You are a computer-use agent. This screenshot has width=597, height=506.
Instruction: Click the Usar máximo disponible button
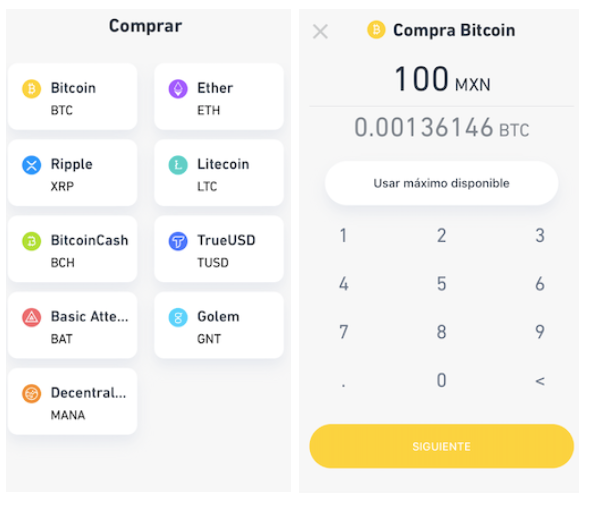(441, 183)
